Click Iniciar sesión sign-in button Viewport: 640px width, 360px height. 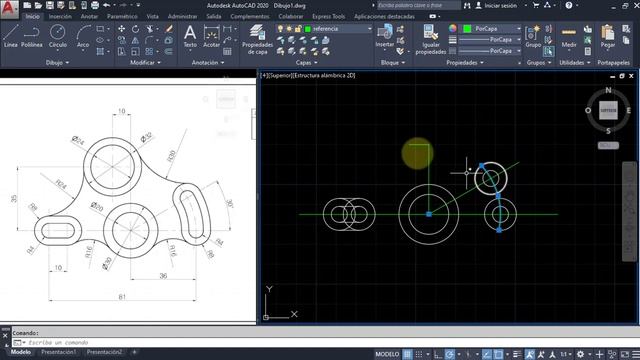pyautogui.click(x=496, y=5)
